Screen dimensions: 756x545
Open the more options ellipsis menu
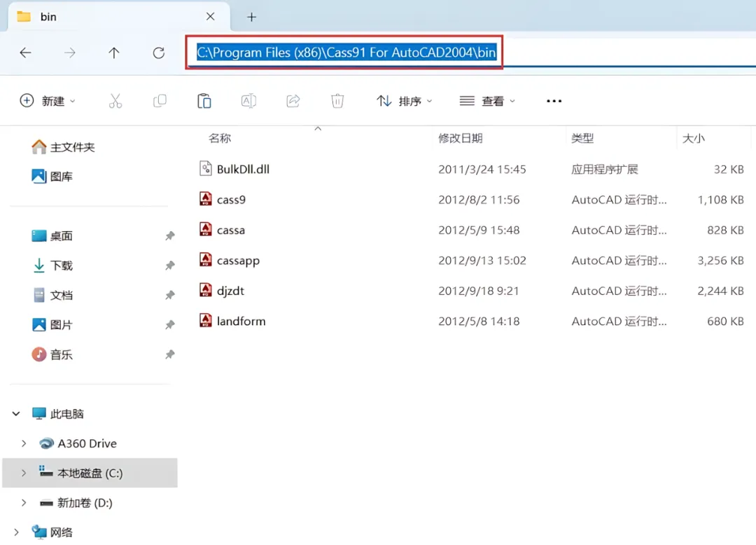tap(554, 101)
